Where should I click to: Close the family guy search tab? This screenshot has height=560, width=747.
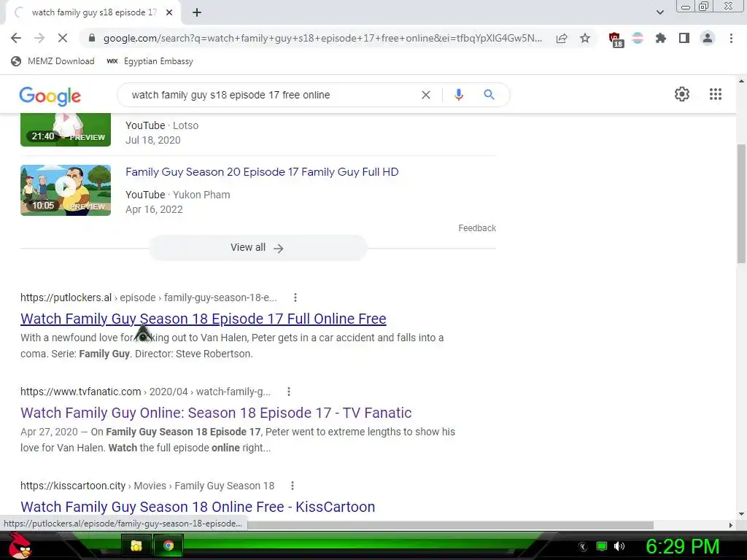[169, 12]
